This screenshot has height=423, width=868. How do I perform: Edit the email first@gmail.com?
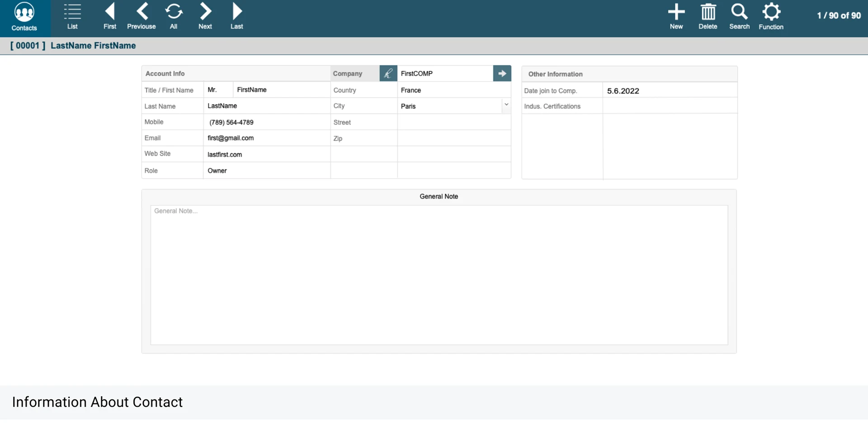pyautogui.click(x=267, y=138)
